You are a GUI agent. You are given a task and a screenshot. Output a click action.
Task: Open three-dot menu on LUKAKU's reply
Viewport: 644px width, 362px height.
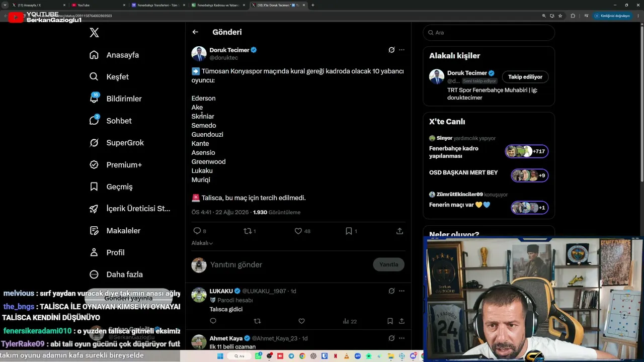401,291
